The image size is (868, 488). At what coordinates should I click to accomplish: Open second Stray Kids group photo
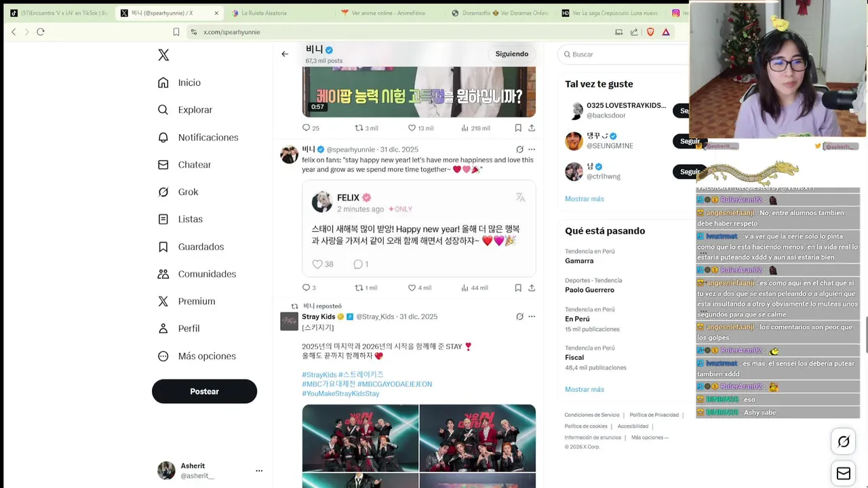477,438
